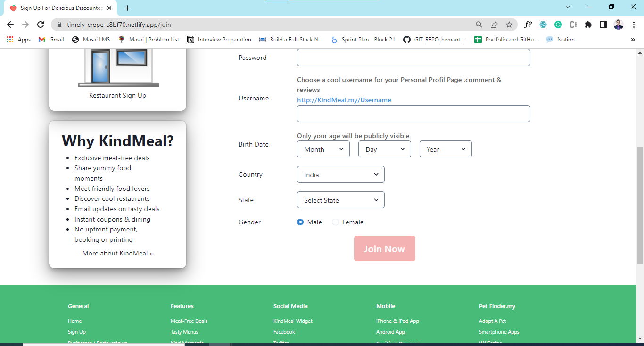The height and width of the screenshot is (346, 644).
Task: Open a new browser tab
Action: [x=127, y=8]
